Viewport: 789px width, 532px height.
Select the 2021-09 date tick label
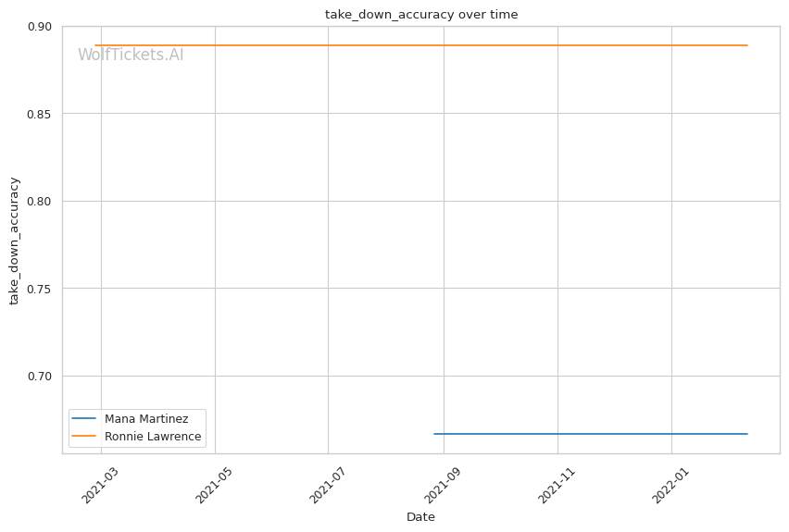[441, 483]
